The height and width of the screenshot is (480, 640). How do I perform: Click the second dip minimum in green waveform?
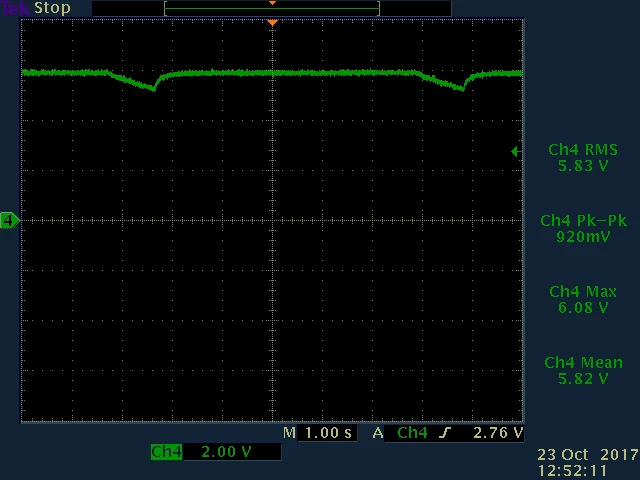(x=463, y=88)
